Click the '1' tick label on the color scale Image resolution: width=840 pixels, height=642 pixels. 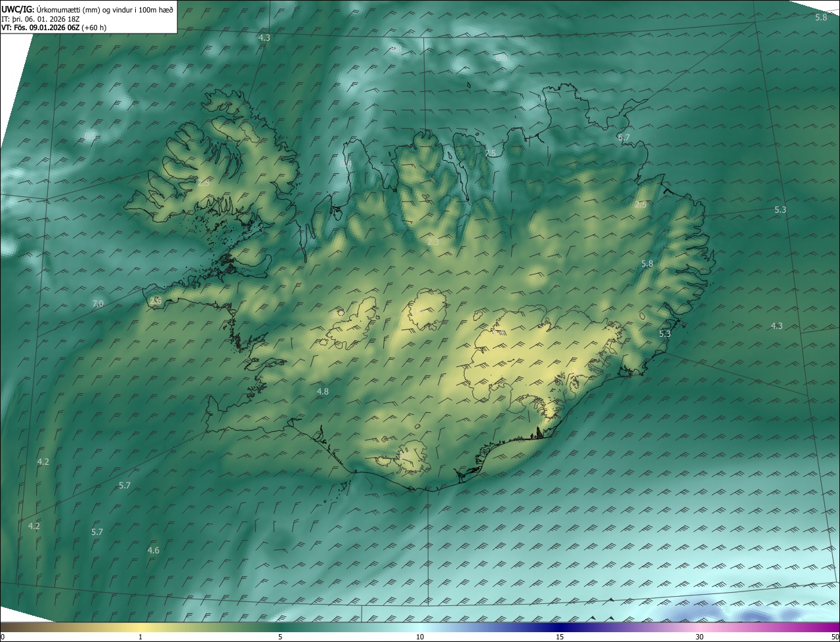[140, 637]
